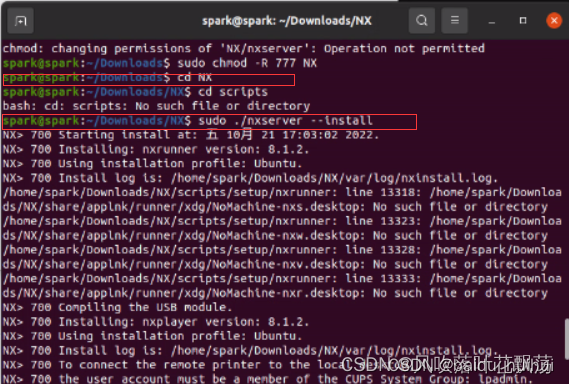Click the window title spark@spark: ~/Downloads/NX
This screenshot has height=384, width=569.
[x=287, y=21]
